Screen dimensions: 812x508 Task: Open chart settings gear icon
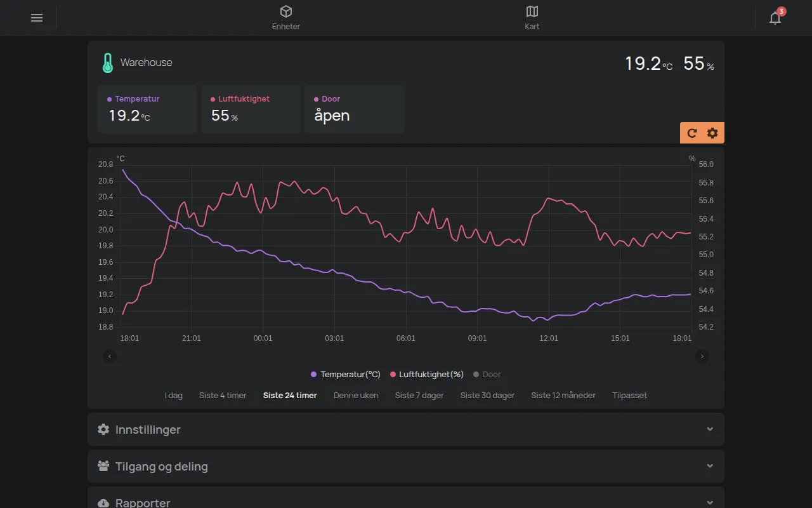(x=712, y=133)
